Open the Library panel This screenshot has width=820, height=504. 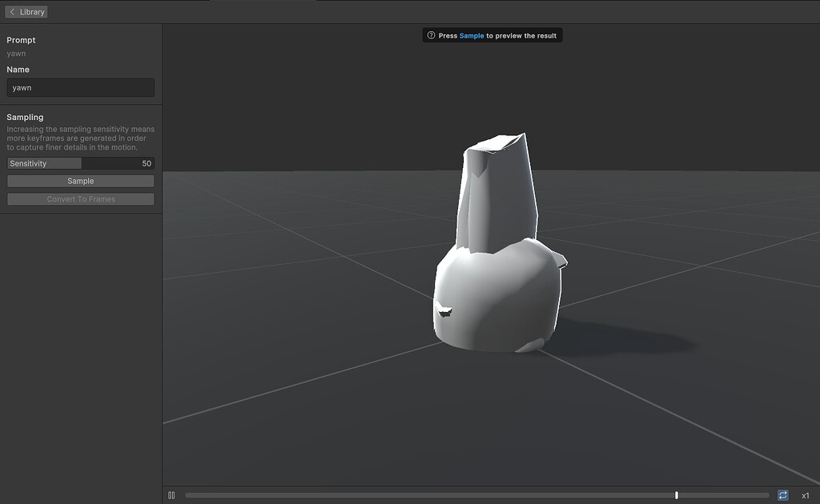(26, 11)
